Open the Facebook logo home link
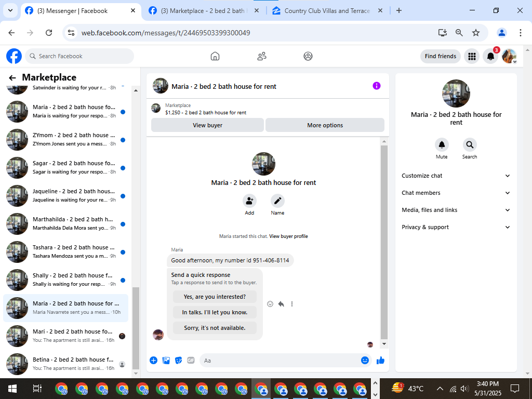The height and width of the screenshot is (399, 532). (14, 56)
